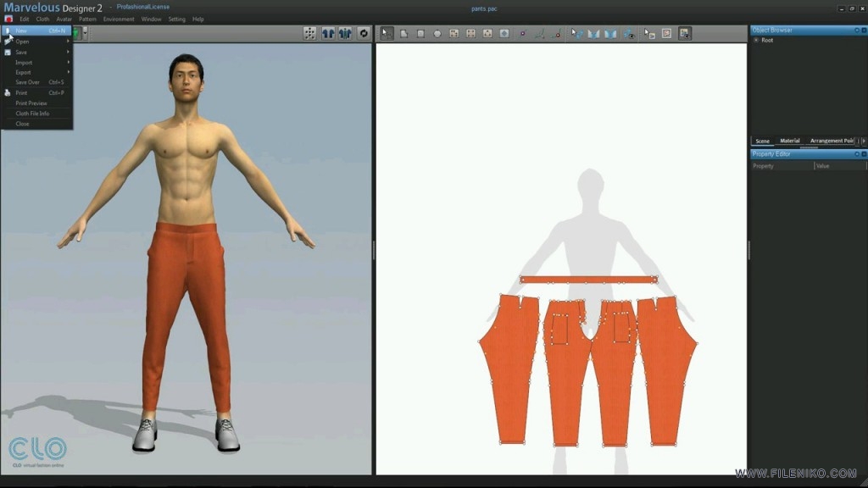Click the pocket outline on left-center piece
The width and height of the screenshot is (868, 488).
pyautogui.click(x=559, y=330)
